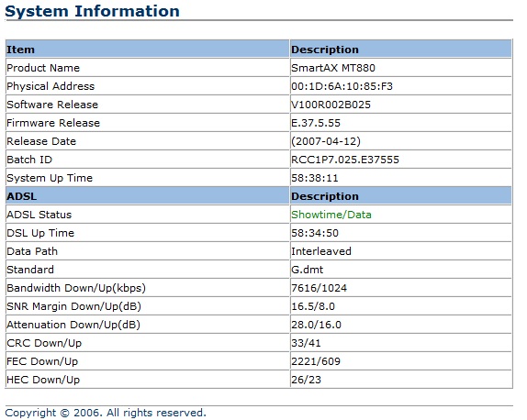527x420 pixels.
Task: Select the SmartAX MT880 product name value
Action: click(x=333, y=68)
